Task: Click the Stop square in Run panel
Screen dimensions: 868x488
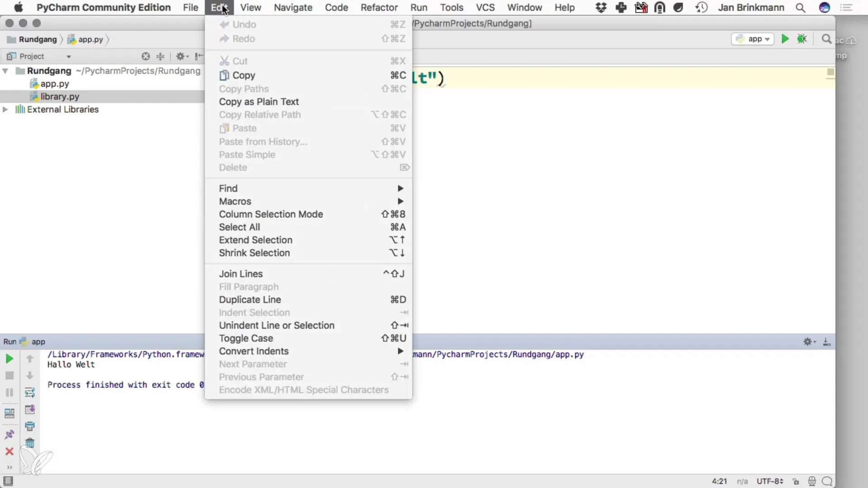Action: [9, 375]
